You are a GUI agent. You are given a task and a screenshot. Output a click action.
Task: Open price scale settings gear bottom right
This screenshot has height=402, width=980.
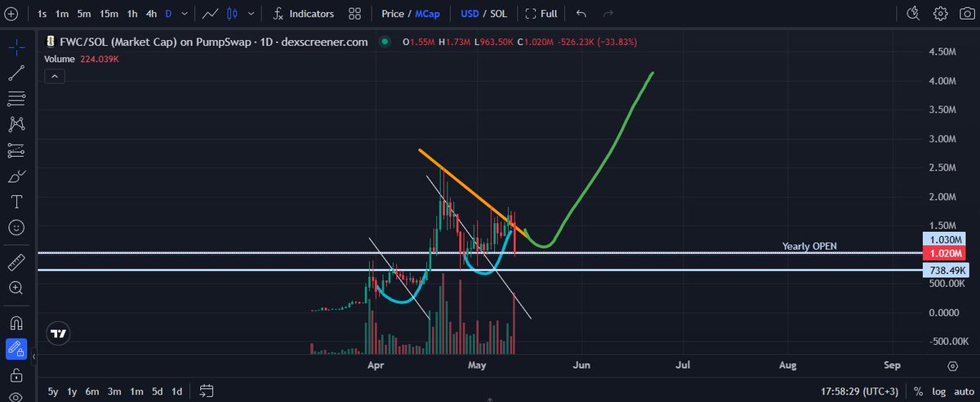953,365
